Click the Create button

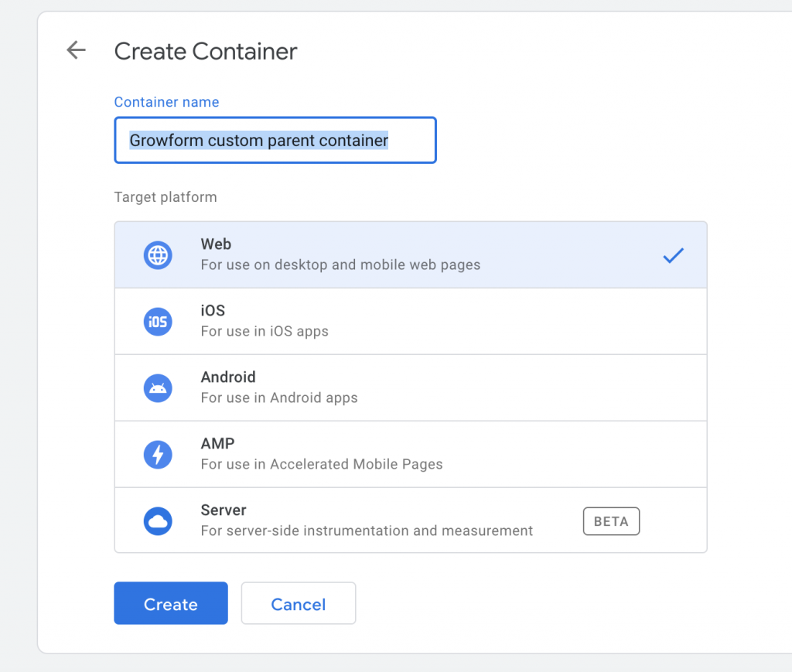pos(171,603)
